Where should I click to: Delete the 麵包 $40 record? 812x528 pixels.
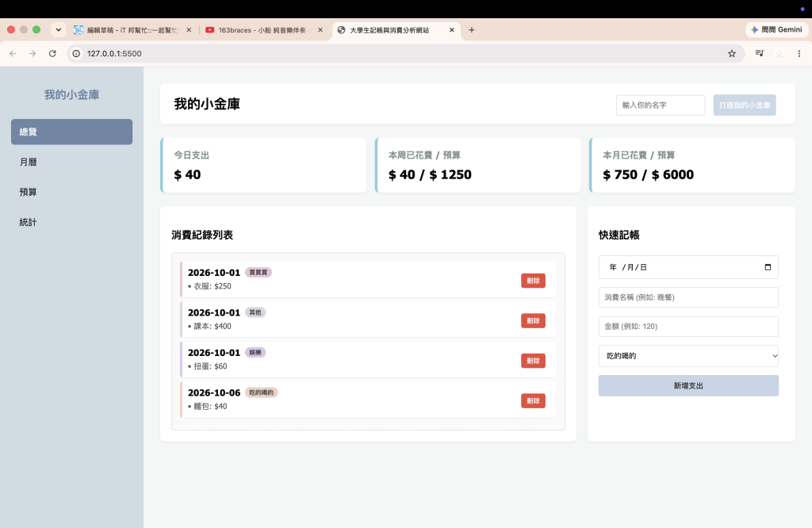pyautogui.click(x=533, y=400)
